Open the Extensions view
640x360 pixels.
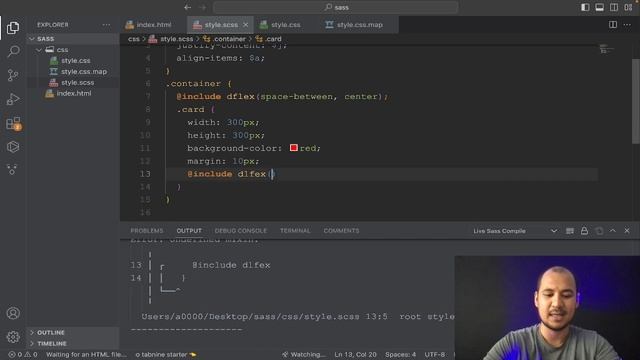point(13,123)
